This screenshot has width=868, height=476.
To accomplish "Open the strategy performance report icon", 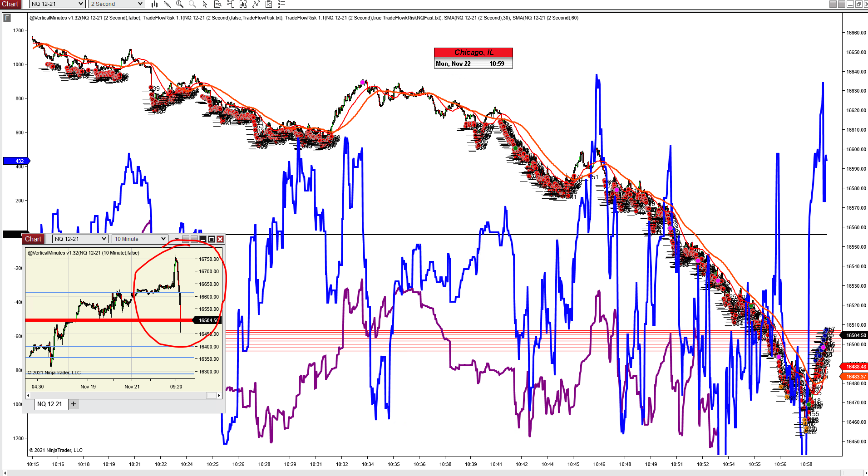I will click(269, 4).
